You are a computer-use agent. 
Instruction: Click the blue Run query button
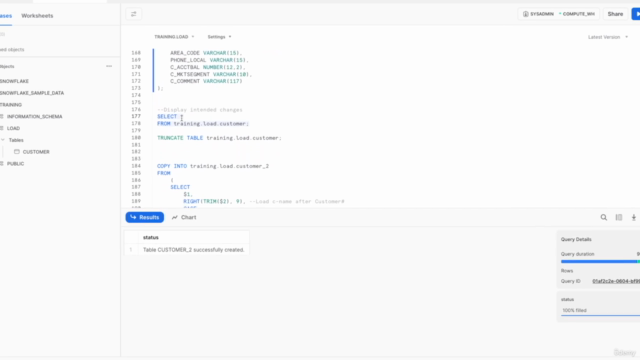pos(636,14)
